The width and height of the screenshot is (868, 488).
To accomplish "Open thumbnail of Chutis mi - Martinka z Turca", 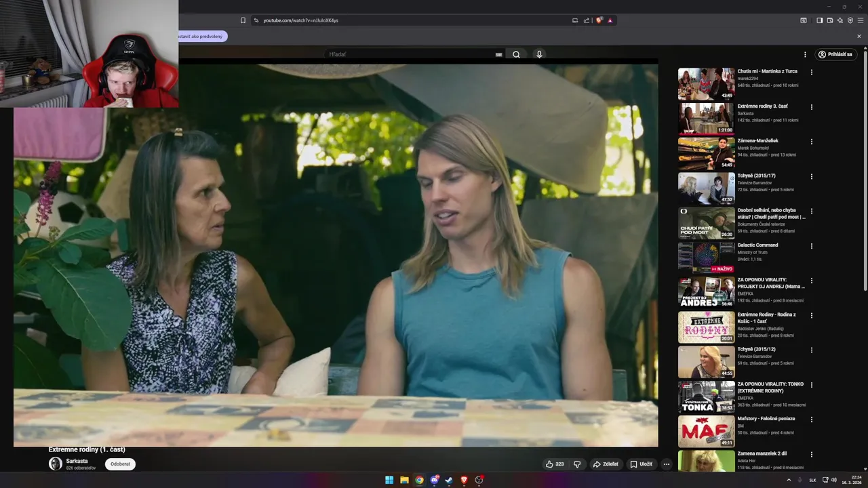I will (706, 83).
